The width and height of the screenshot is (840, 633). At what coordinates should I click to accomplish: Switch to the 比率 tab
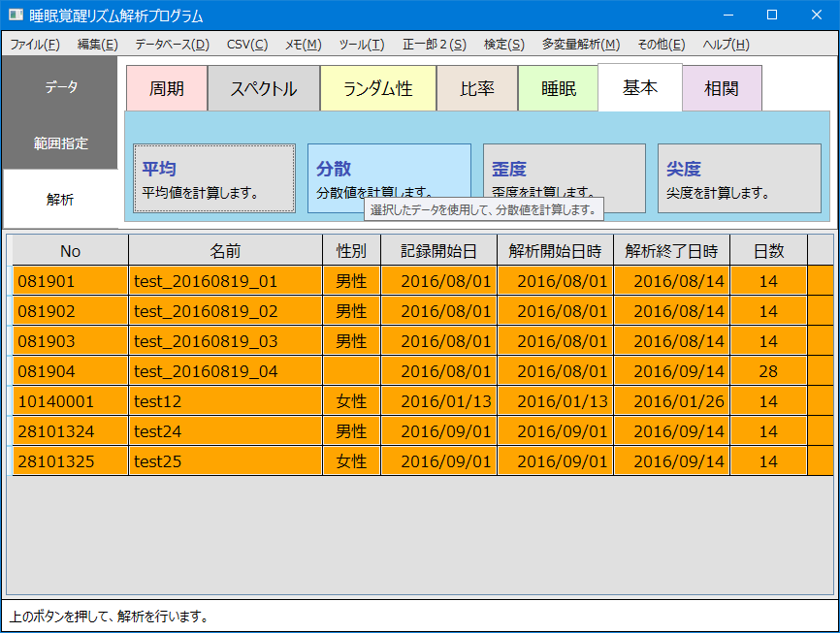coord(477,88)
